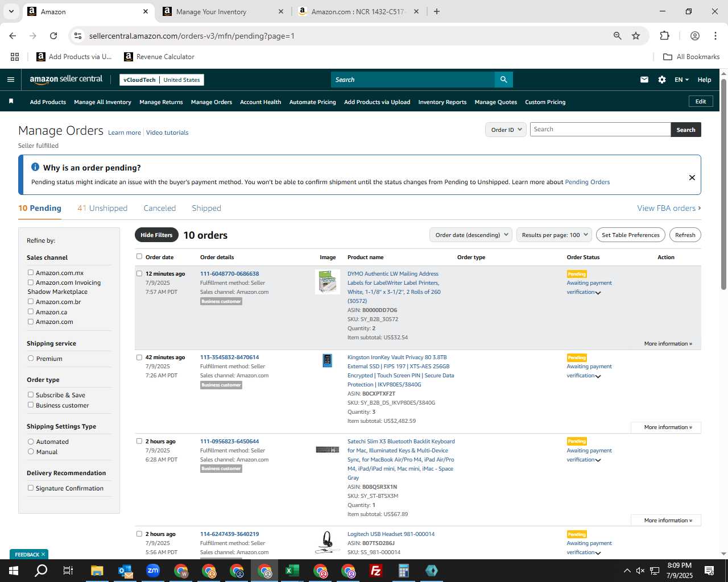Image resolution: width=728 pixels, height=582 pixels.
Task: Open File Explorer from taskbar
Action: pos(97,571)
